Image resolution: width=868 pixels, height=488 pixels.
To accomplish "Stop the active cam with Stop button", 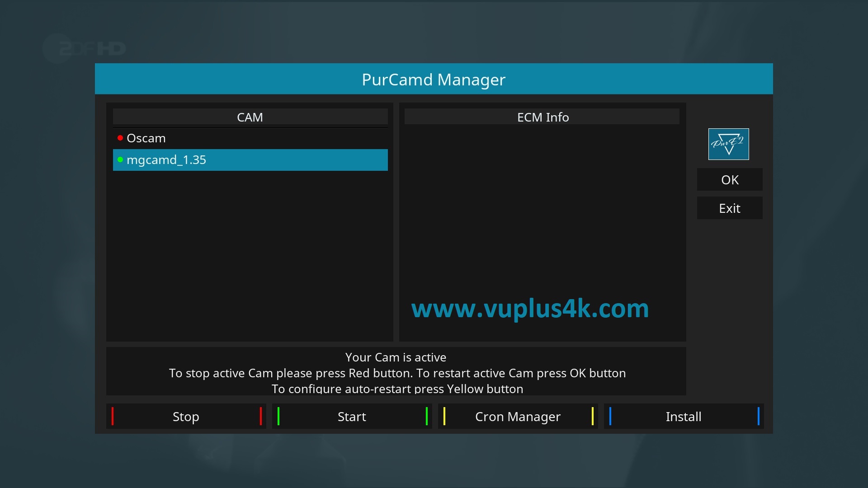I will tap(186, 416).
